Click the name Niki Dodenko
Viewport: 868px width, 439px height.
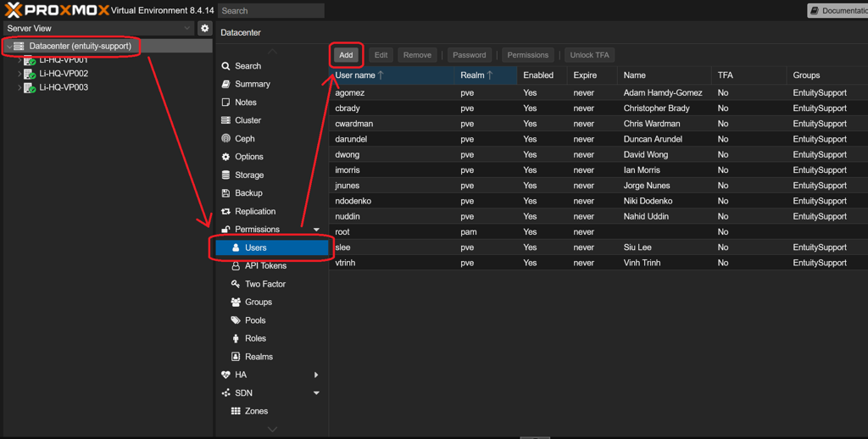point(648,201)
